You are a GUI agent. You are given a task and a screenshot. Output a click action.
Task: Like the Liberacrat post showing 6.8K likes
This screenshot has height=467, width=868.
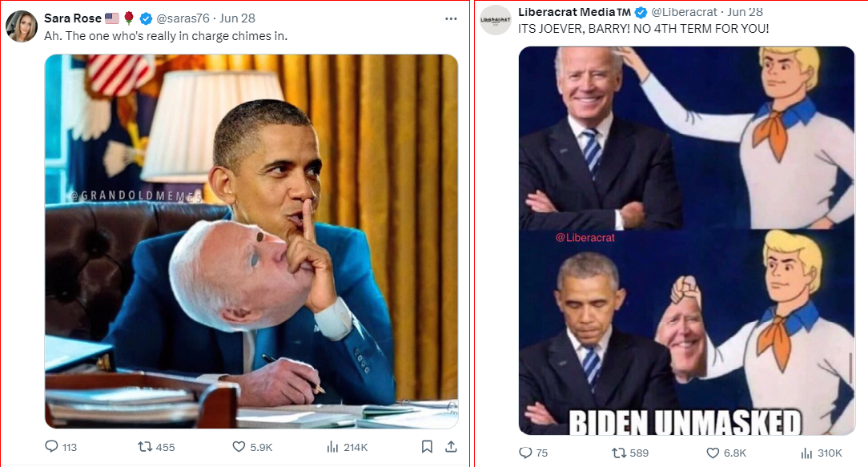pos(726,453)
